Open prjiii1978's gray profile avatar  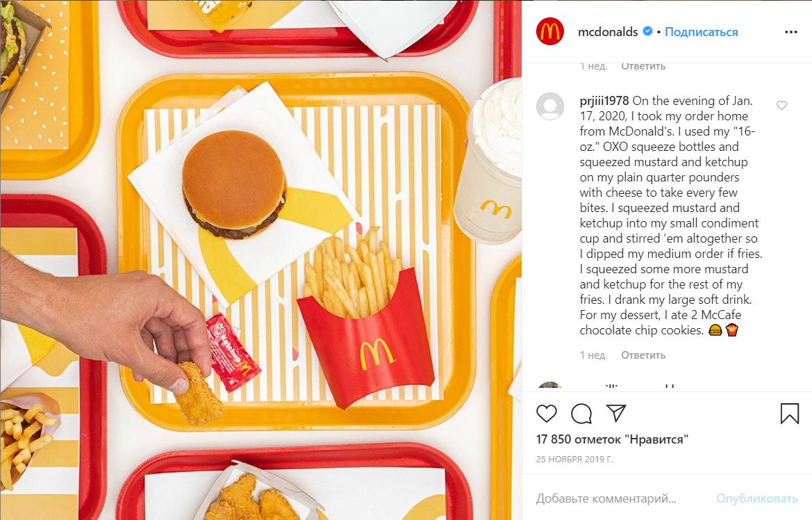point(550,106)
